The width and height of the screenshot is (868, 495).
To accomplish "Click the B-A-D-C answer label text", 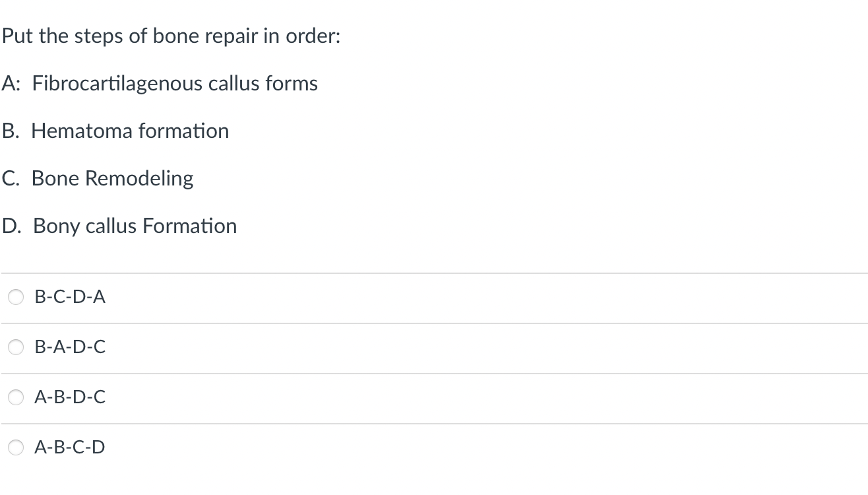I will [x=70, y=346].
